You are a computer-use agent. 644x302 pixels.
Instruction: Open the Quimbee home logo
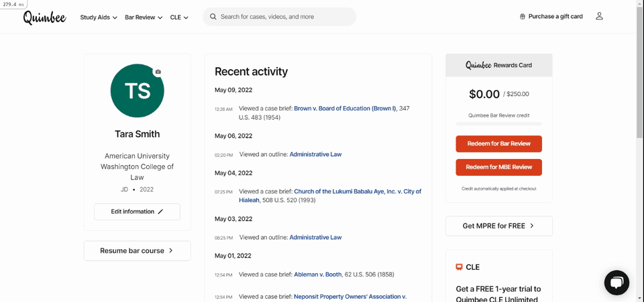point(44,17)
